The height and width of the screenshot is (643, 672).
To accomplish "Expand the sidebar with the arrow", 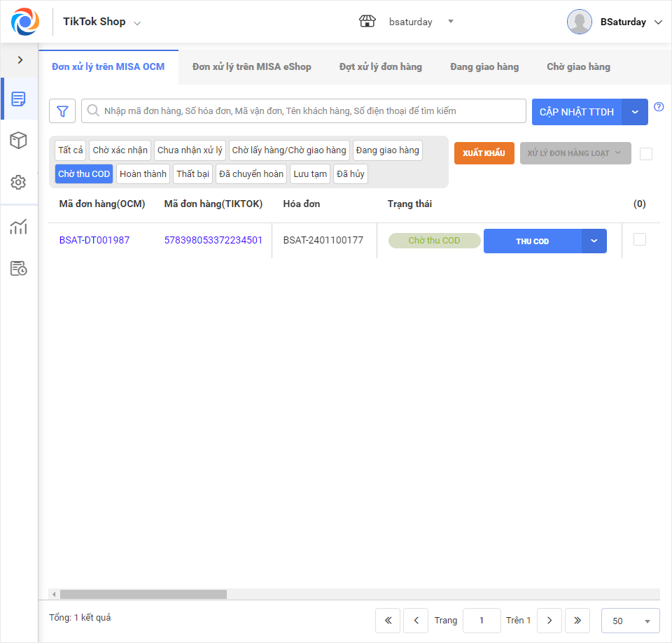I will coord(20,60).
